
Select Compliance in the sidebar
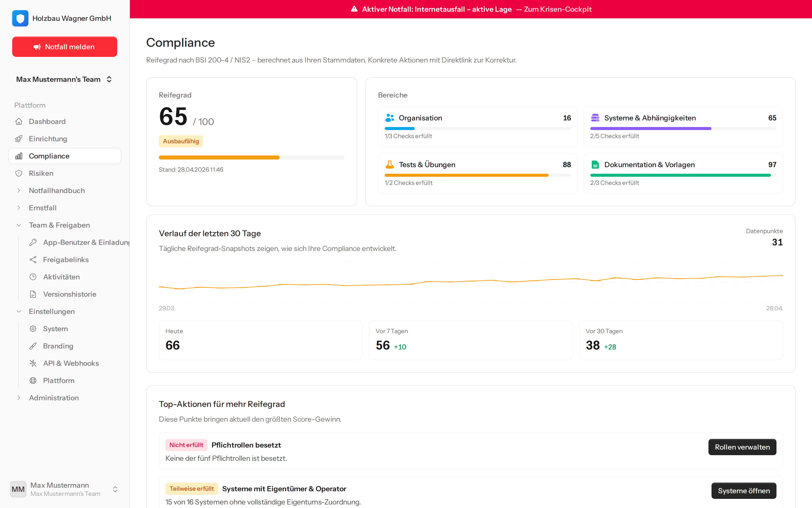[65, 156]
